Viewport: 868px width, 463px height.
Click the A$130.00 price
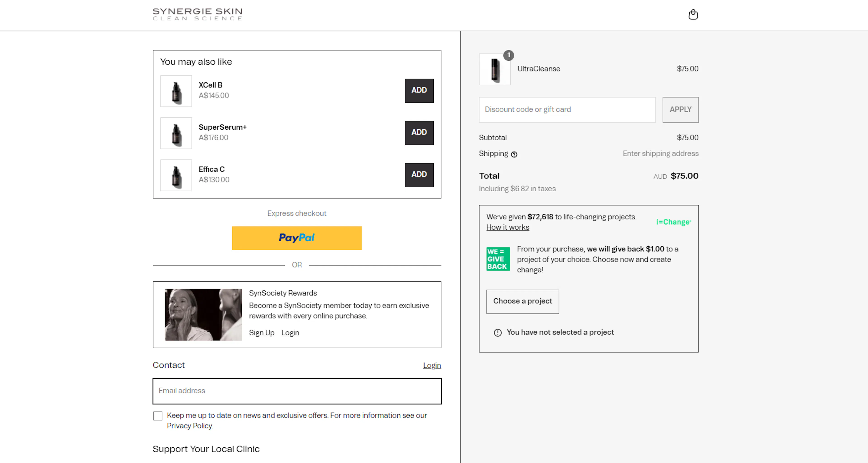click(214, 180)
